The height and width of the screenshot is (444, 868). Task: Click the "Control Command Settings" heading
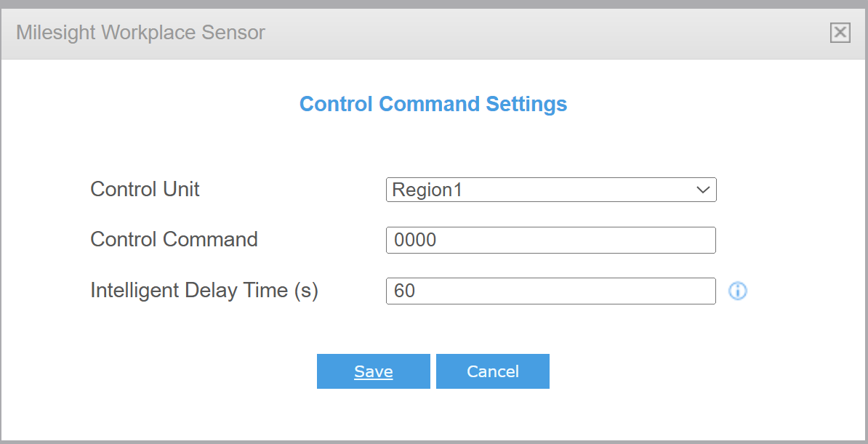click(x=433, y=104)
